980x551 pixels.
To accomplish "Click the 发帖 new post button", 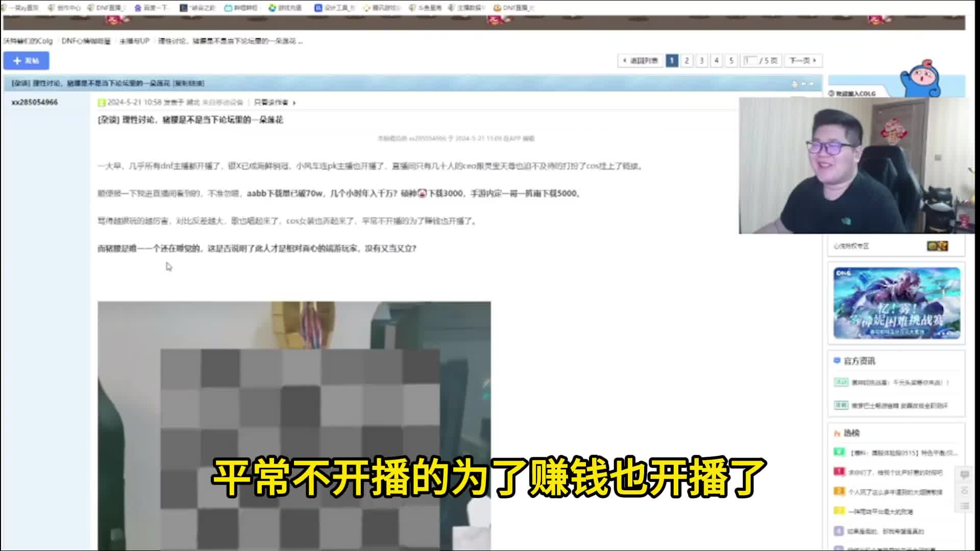I will [27, 61].
